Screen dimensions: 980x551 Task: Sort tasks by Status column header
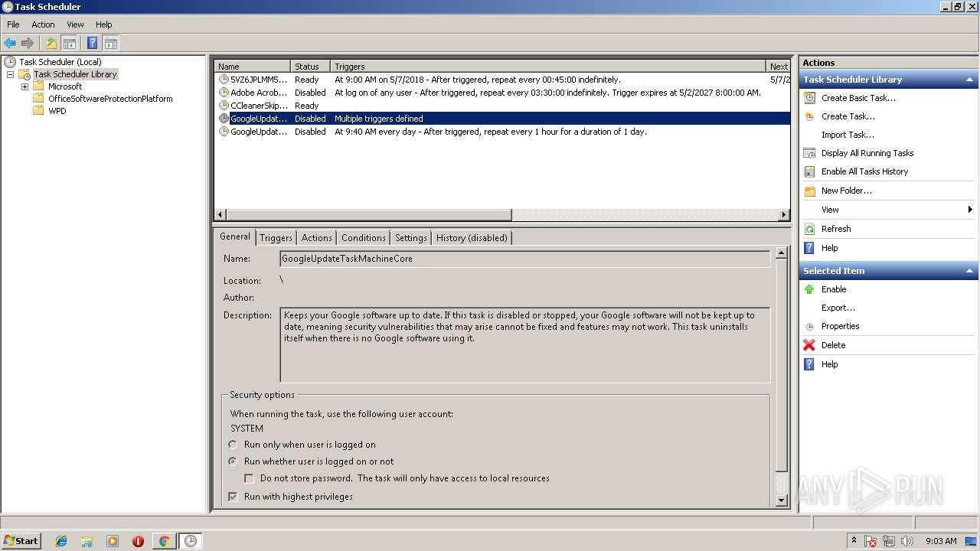(x=310, y=67)
